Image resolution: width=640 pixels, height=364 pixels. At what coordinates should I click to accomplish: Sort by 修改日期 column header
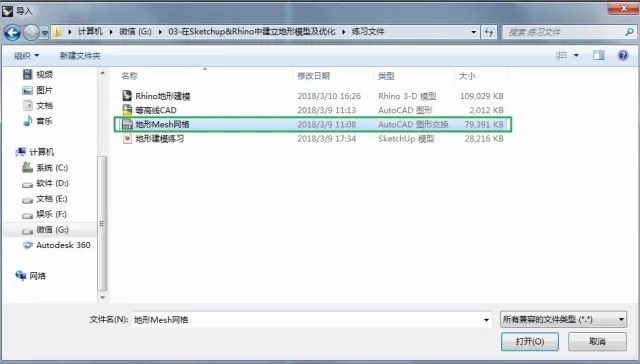point(313,76)
